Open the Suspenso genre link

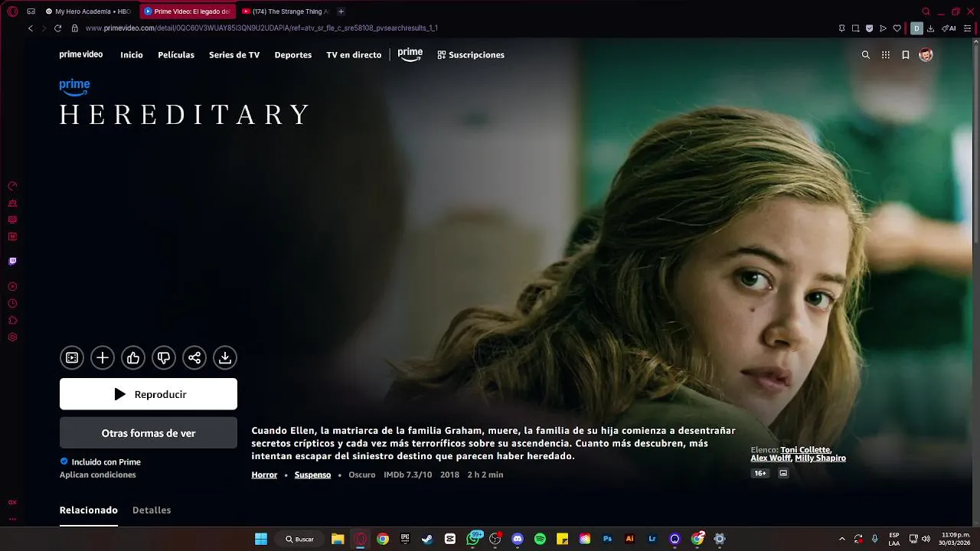click(x=312, y=475)
